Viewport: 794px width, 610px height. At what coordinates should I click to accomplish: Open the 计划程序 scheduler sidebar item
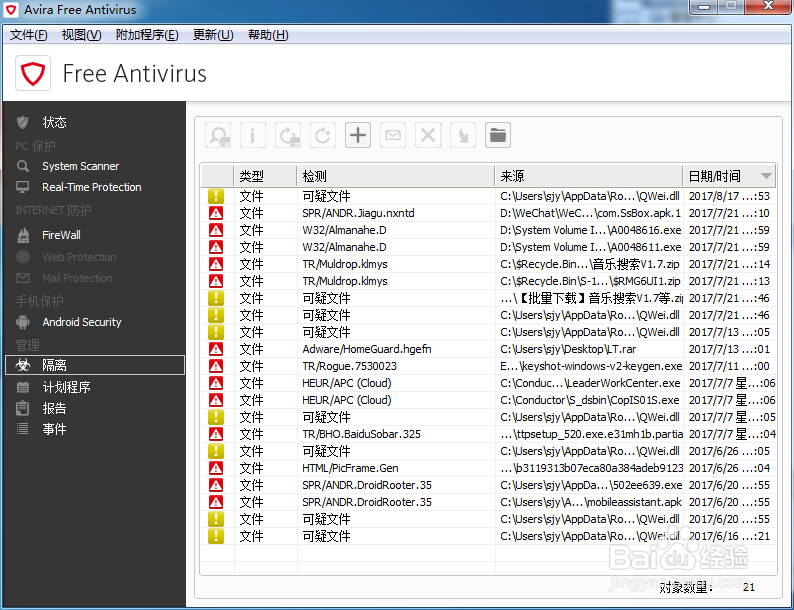(x=66, y=387)
